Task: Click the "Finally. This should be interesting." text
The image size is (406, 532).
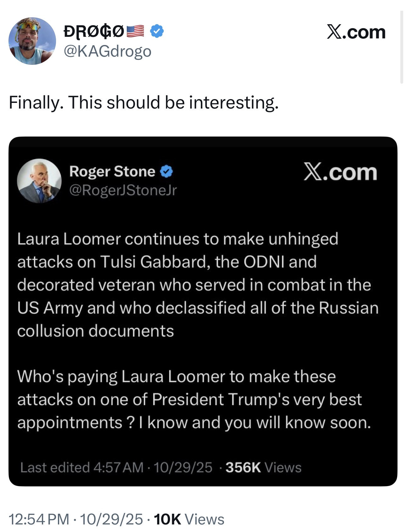Action: (x=144, y=103)
